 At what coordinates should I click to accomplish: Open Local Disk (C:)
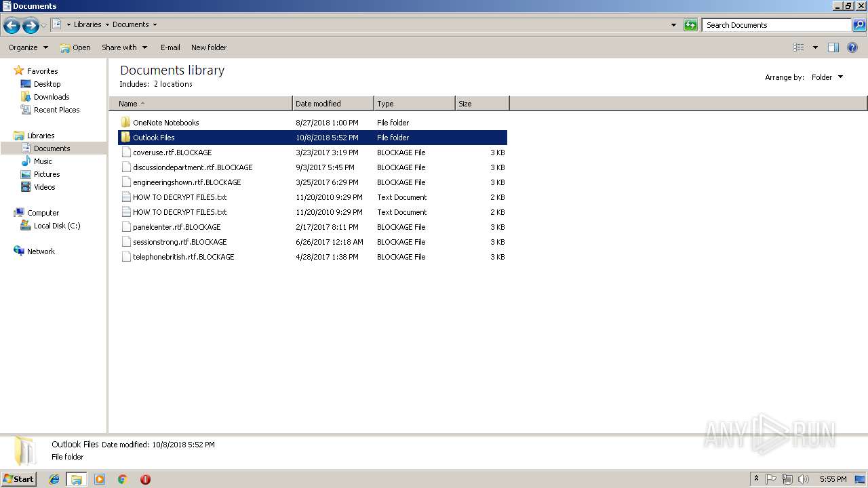[x=57, y=226]
